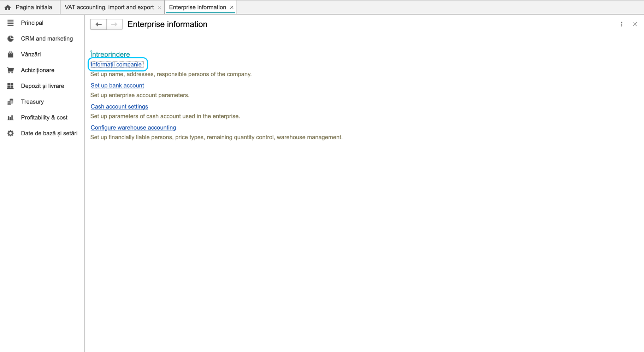Switch to the Pagina initiala tab
644x352 pixels.
coord(30,7)
